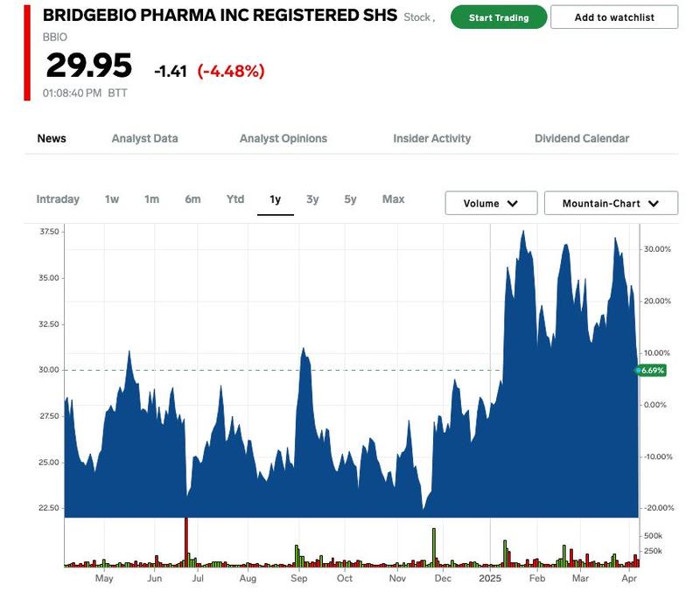The height and width of the screenshot is (592, 700).
Task: Switch to the 5y chart range
Action: (350, 199)
